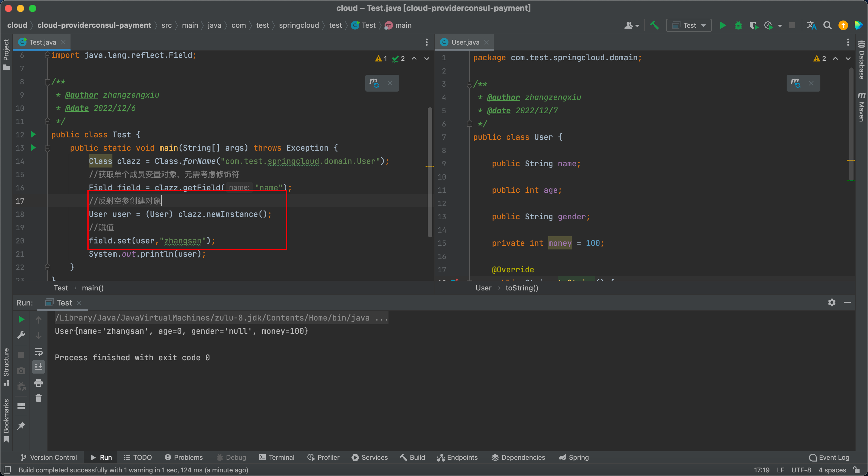Open Search Everywhere magnifier icon
868x476 pixels.
click(x=827, y=25)
